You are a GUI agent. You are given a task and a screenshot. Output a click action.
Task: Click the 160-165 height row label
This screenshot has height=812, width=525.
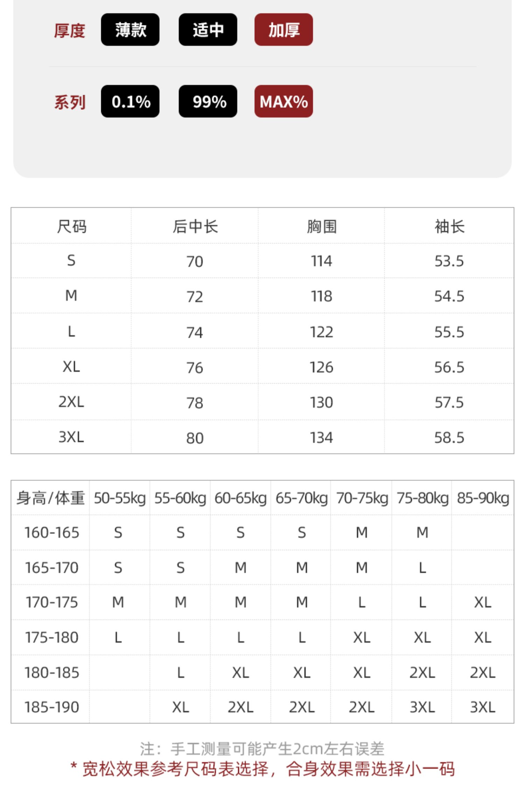pos(51,533)
